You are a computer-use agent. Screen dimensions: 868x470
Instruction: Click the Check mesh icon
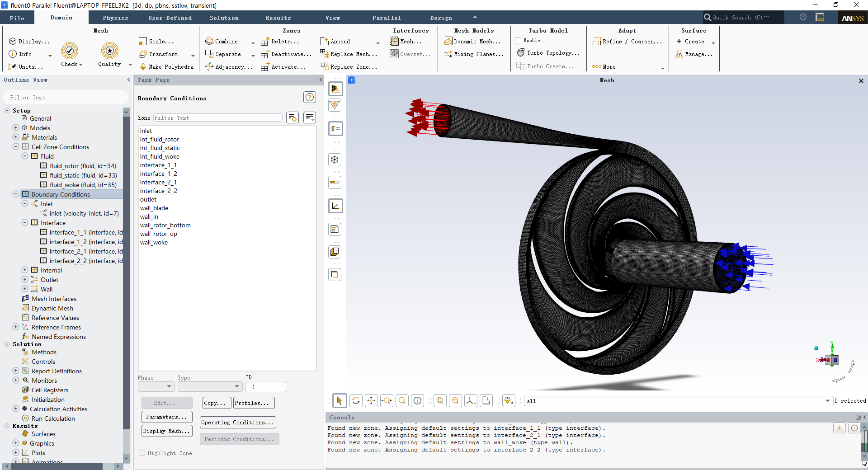[70, 51]
